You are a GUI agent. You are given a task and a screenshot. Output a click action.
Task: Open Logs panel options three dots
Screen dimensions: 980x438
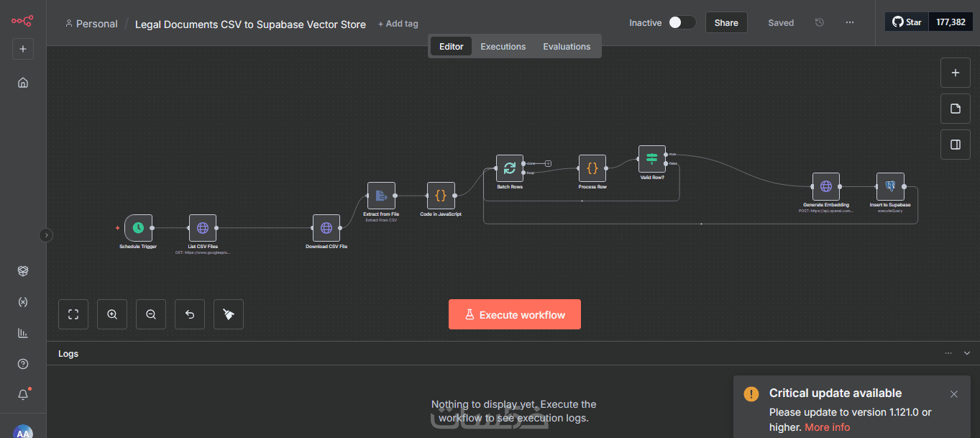[948, 353]
